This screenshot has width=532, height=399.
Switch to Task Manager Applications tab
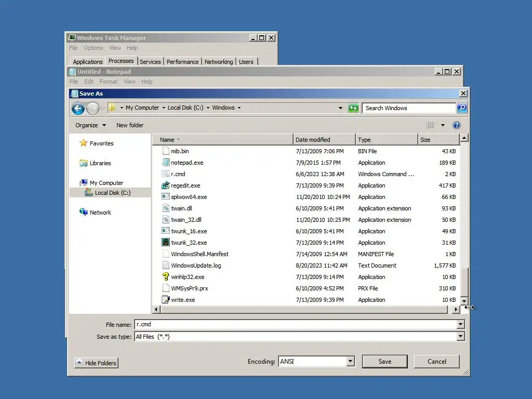87,62
